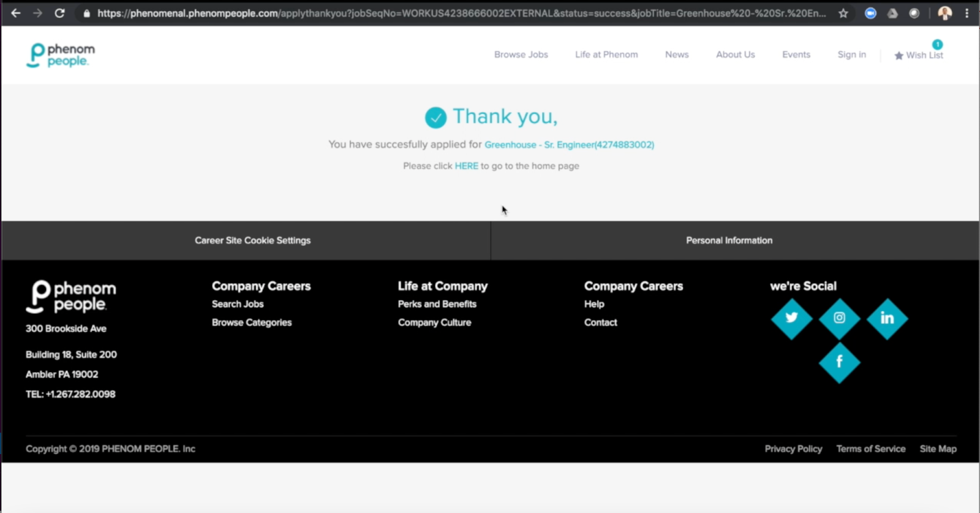980x513 pixels.
Task: Click the 'Life at Company' footer heading
Action: pyautogui.click(x=443, y=286)
